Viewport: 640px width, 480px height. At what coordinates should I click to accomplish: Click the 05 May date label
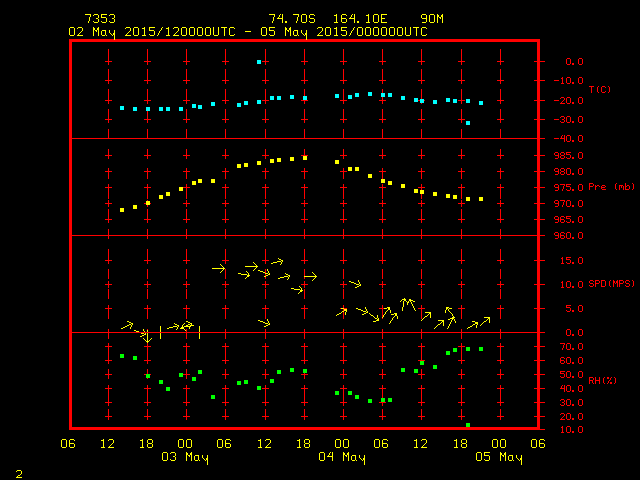pyautogui.click(x=498, y=458)
